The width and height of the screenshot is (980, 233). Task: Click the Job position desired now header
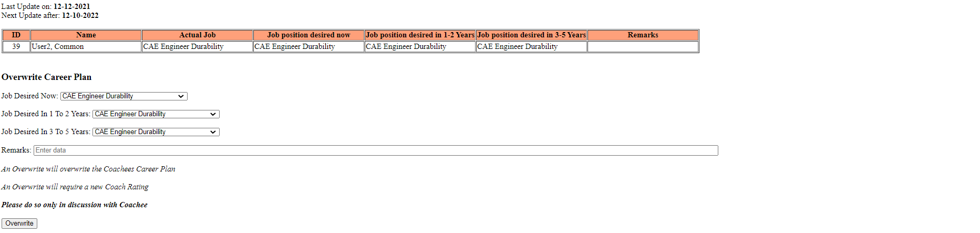308,35
